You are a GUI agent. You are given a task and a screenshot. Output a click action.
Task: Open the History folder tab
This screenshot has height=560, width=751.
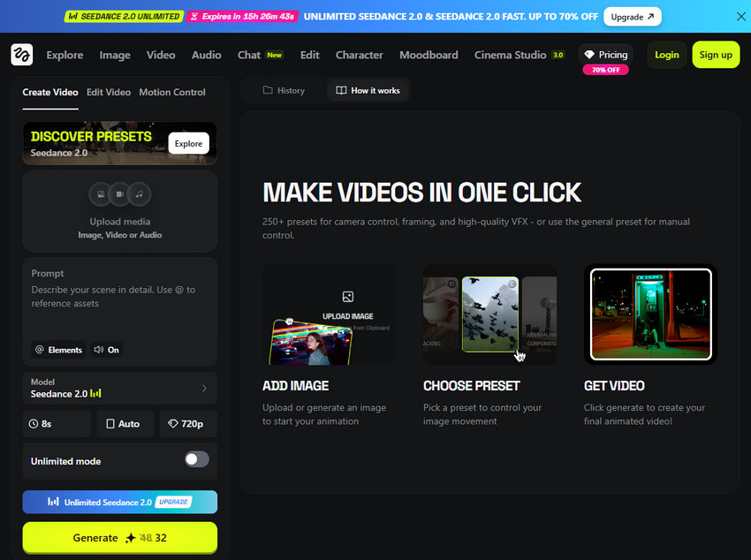(284, 90)
